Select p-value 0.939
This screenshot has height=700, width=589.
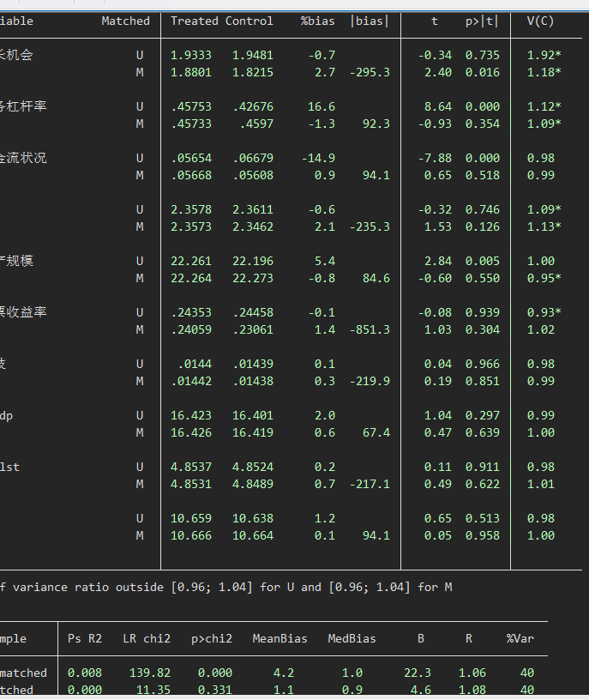coord(483,312)
